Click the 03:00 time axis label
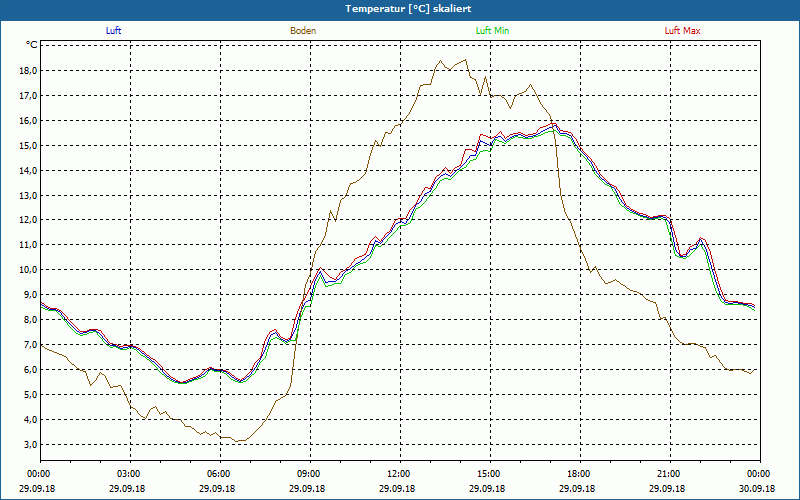Image resolution: width=800 pixels, height=500 pixels. click(131, 474)
